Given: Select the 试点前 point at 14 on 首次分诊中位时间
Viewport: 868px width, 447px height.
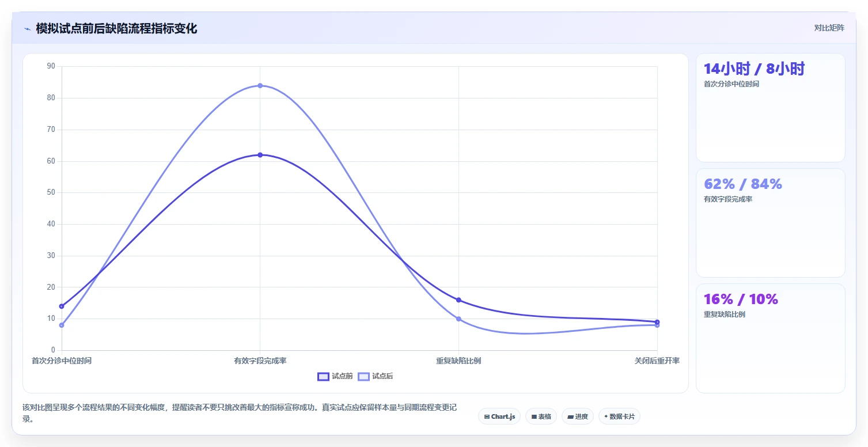Looking at the screenshot, I should pos(62,306).
